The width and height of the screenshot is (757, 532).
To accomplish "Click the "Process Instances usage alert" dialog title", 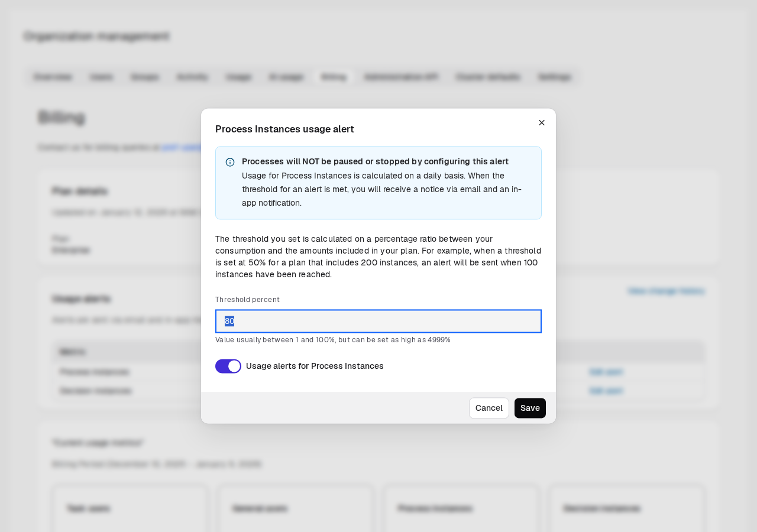I will [284, 129].
